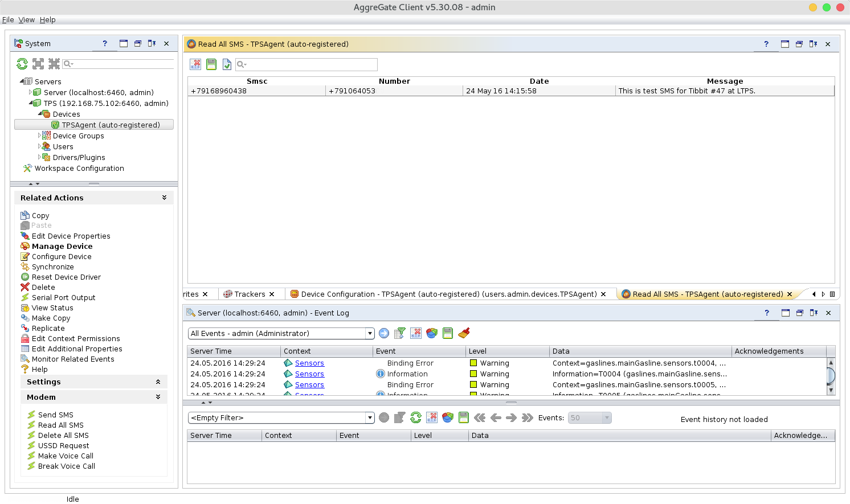
Task: Open the Help menu
Action: (47, 19)
